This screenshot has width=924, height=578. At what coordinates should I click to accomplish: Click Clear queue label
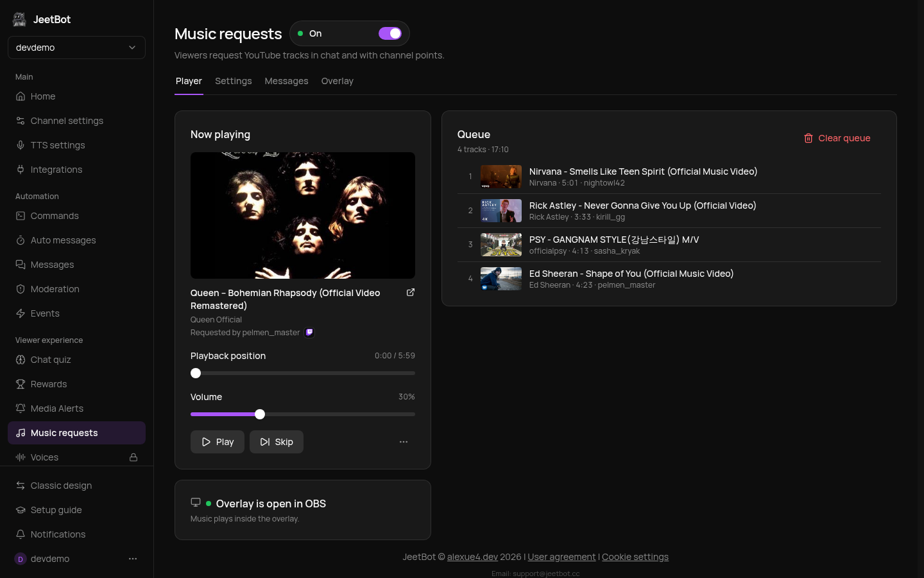click(844, 138)
